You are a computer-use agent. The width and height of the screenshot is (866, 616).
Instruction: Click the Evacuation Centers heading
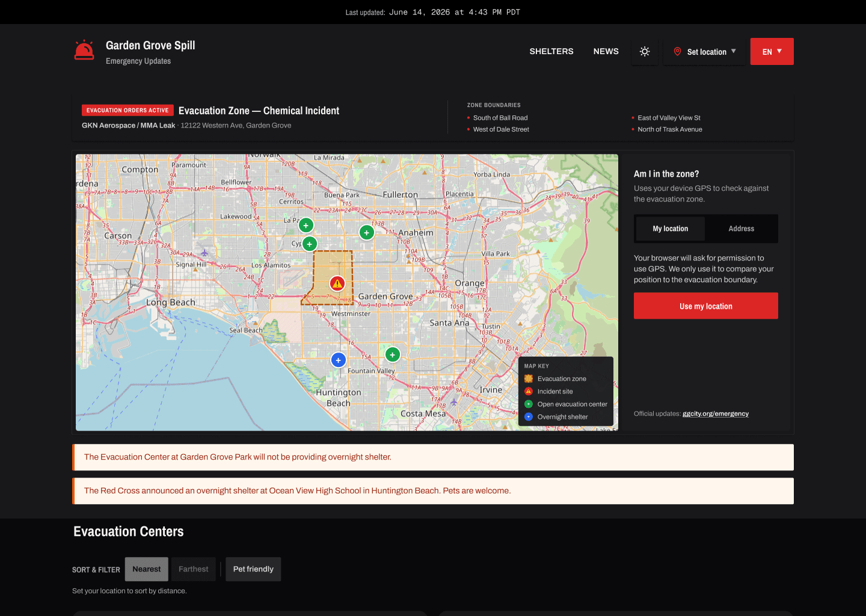[x=129, y=532]
